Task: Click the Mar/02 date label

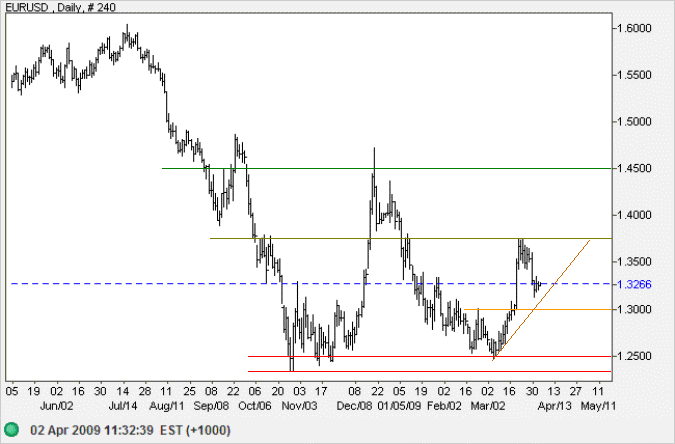Action: [488, 406]
